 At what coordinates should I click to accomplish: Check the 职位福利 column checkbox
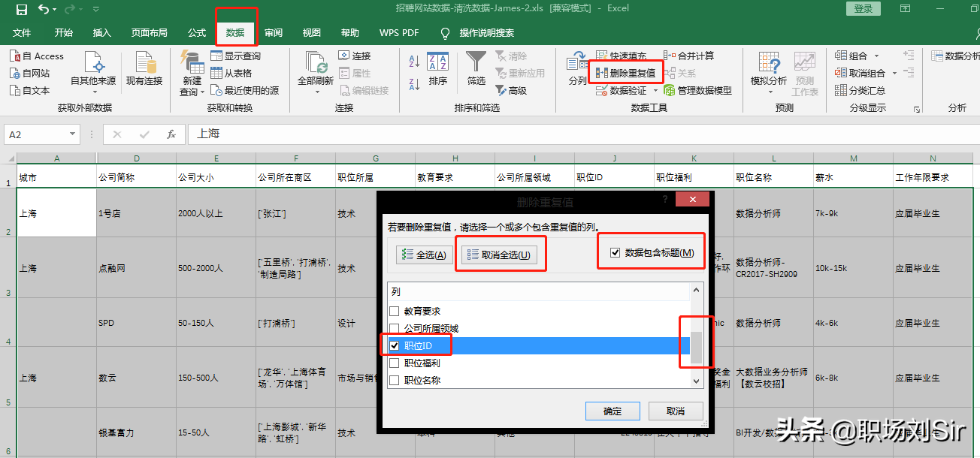(394, 363)
